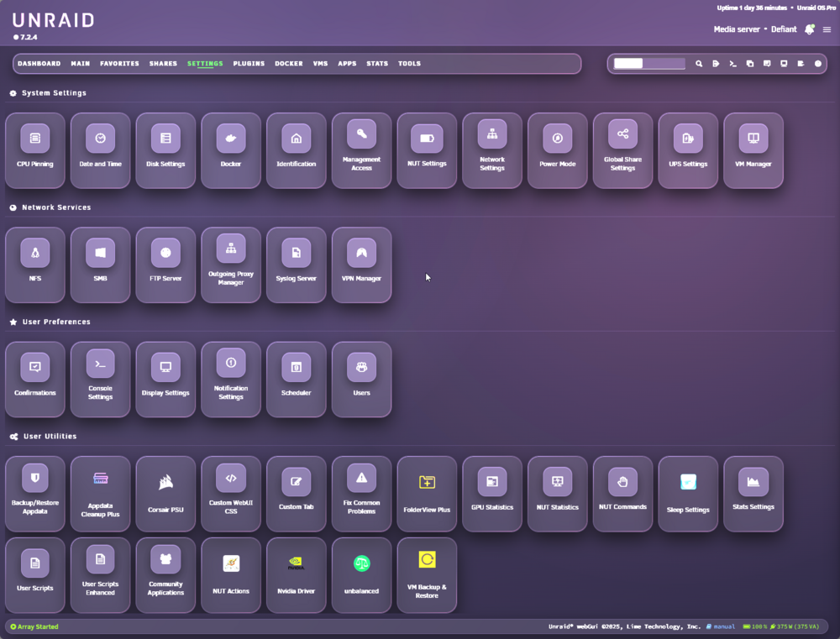This screenshot has height=639, width=840.
Task: Open Fix Common Problems
Action: [x=361, y=494]
